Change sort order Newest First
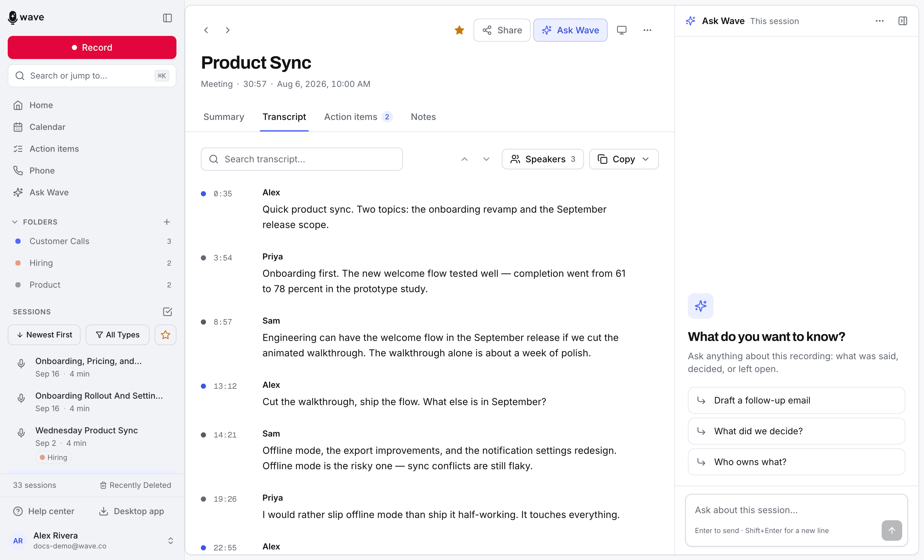924x560 pixels. tap(44, 335)
